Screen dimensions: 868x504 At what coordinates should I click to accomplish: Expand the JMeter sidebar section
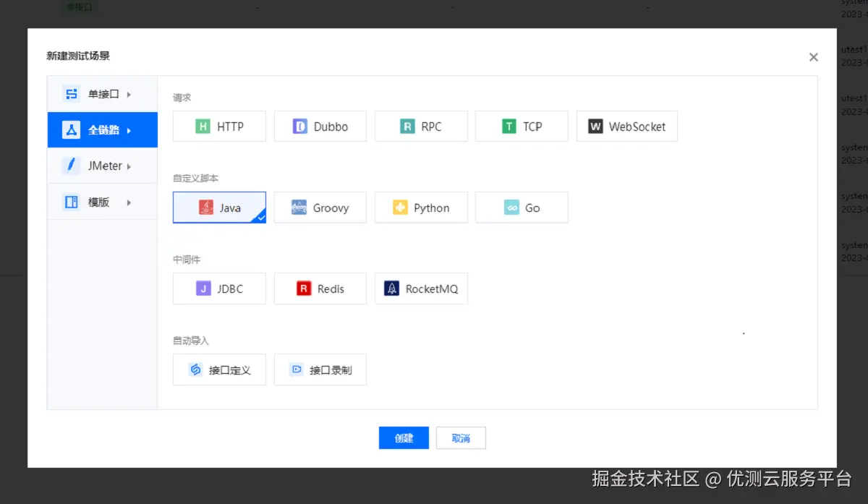tap(102, 166)
